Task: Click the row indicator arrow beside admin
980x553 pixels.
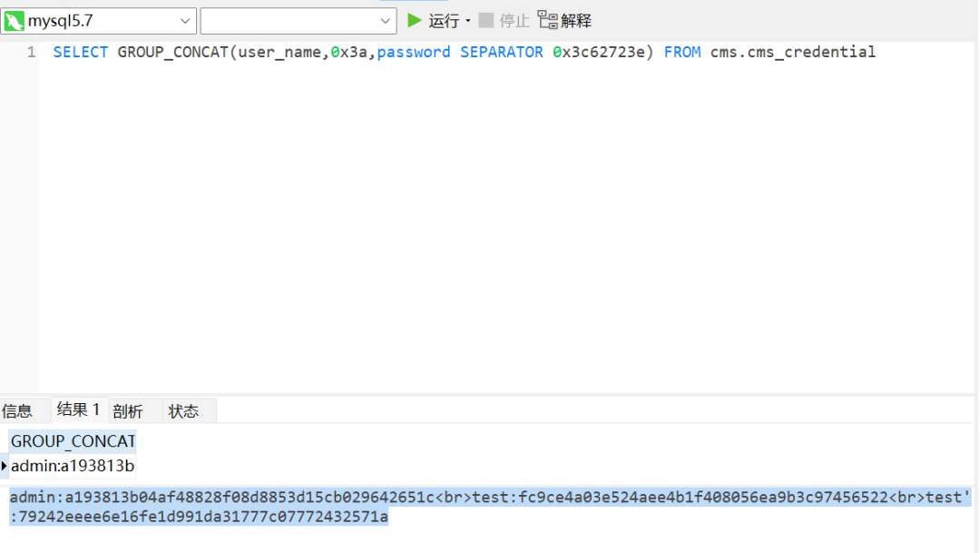Action: [4, 466]
